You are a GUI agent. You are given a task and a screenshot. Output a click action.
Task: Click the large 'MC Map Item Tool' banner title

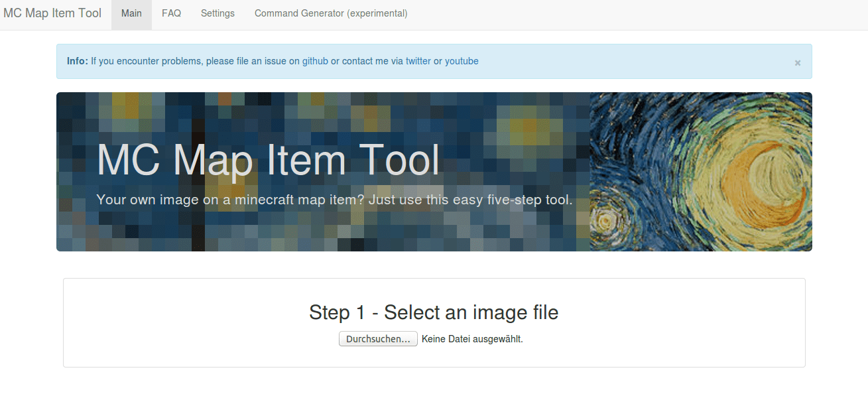tap(269, 160)
